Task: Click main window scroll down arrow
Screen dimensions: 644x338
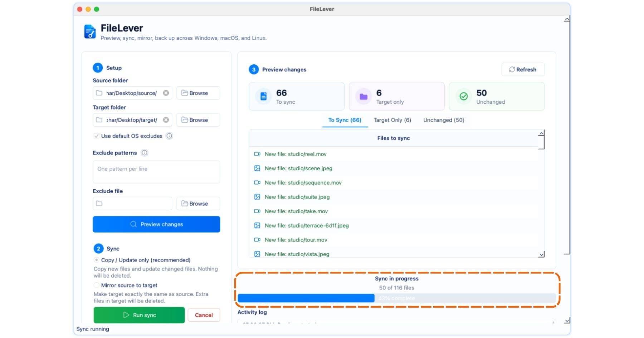Action: tap(567, 320)
